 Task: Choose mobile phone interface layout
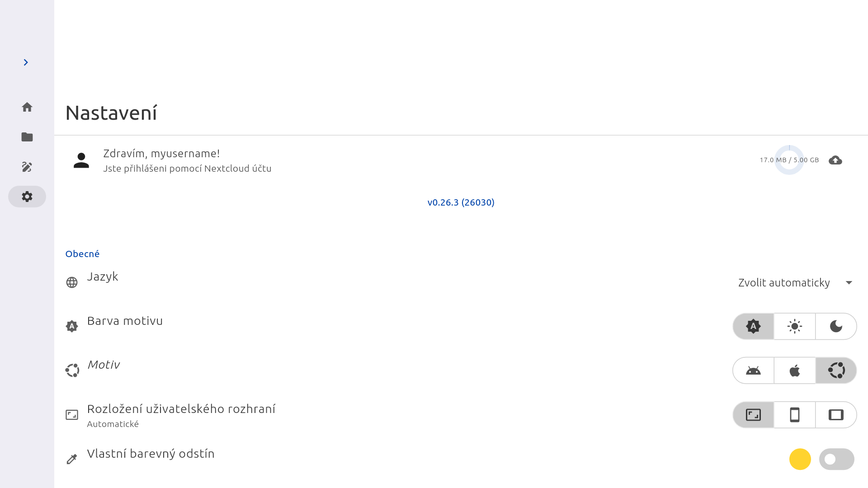[795, 415]
